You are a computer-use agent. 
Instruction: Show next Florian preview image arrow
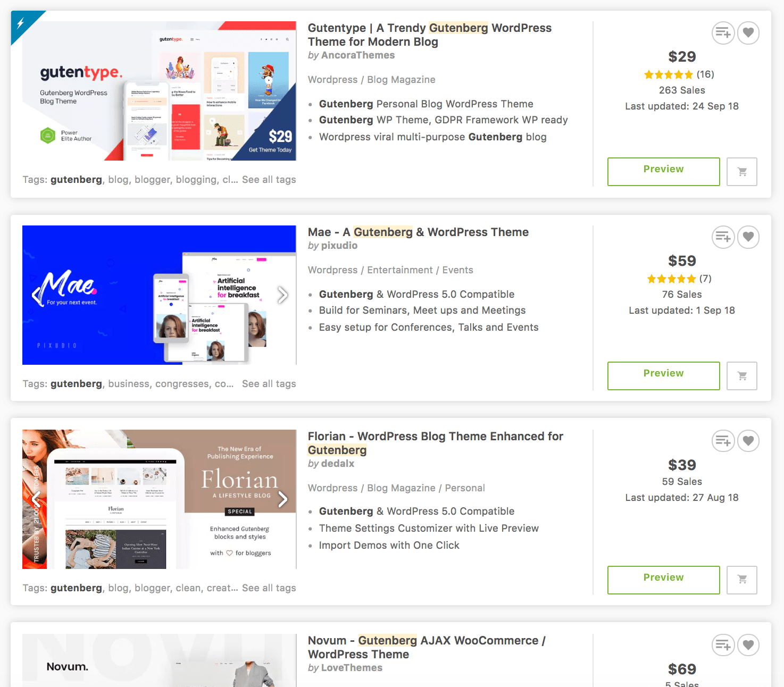[282, 499]
